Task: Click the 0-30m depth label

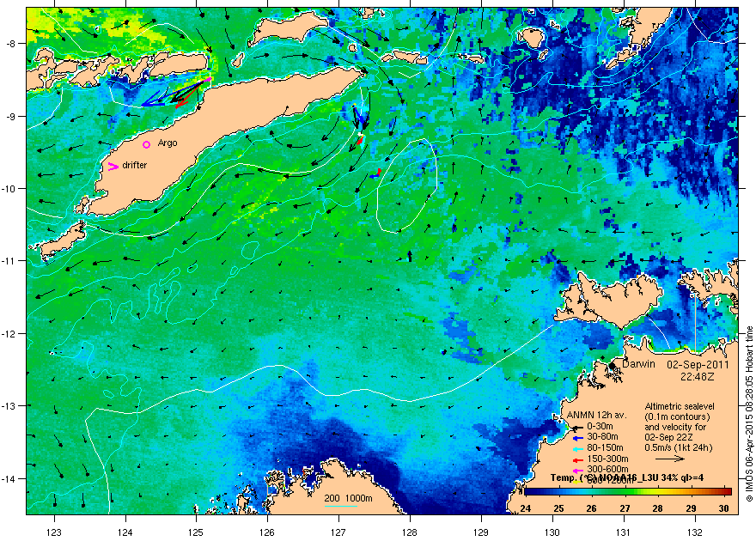Action: (x=600, y=426)
